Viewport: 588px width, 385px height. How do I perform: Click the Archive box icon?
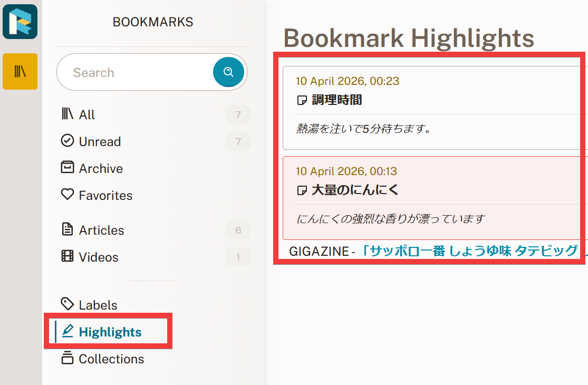click(67, 167)
